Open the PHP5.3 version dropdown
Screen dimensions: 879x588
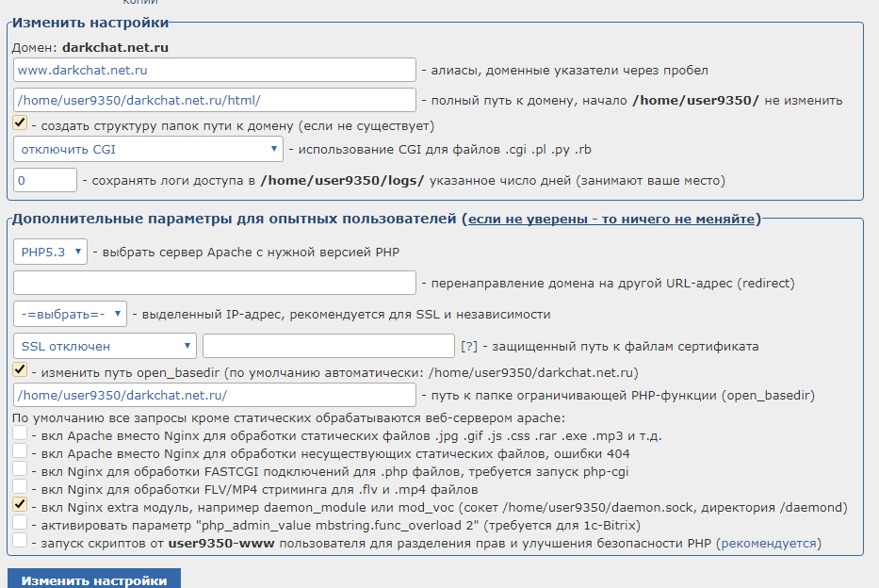(51, 252)
